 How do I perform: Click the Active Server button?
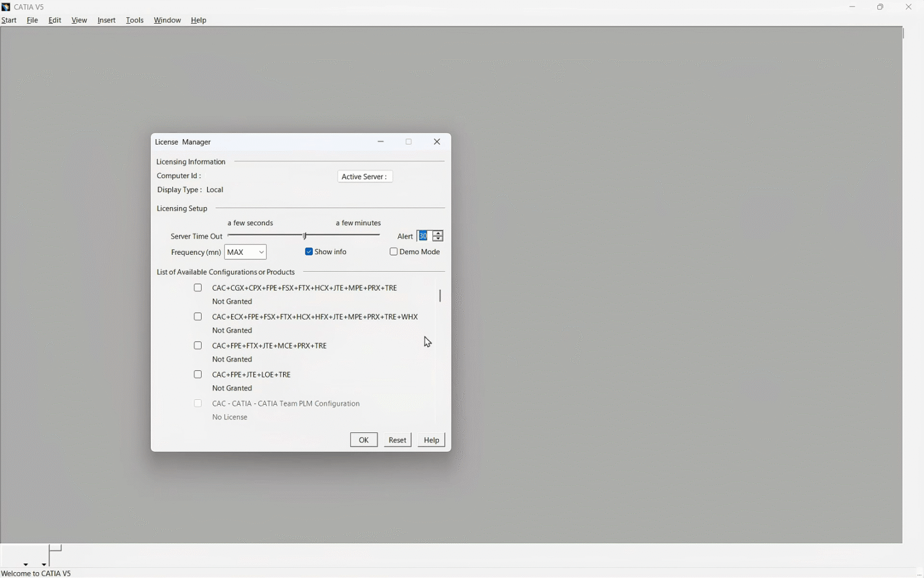[365, 177]
